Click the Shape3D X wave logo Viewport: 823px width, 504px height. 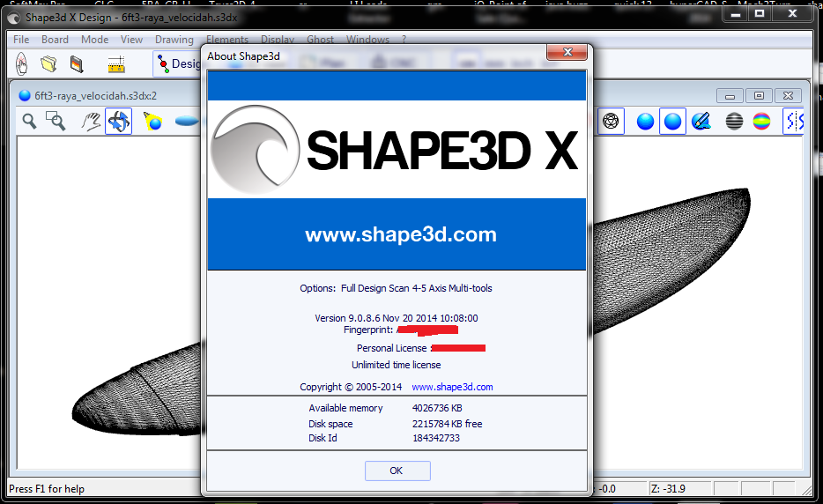(255, 149)
